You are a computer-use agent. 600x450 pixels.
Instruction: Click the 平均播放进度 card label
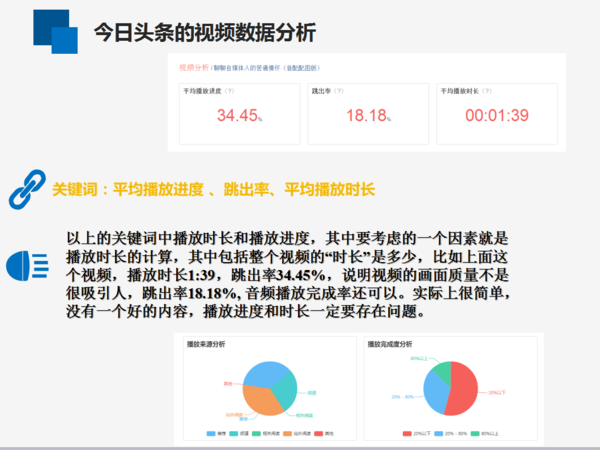[x=202, y=91]
